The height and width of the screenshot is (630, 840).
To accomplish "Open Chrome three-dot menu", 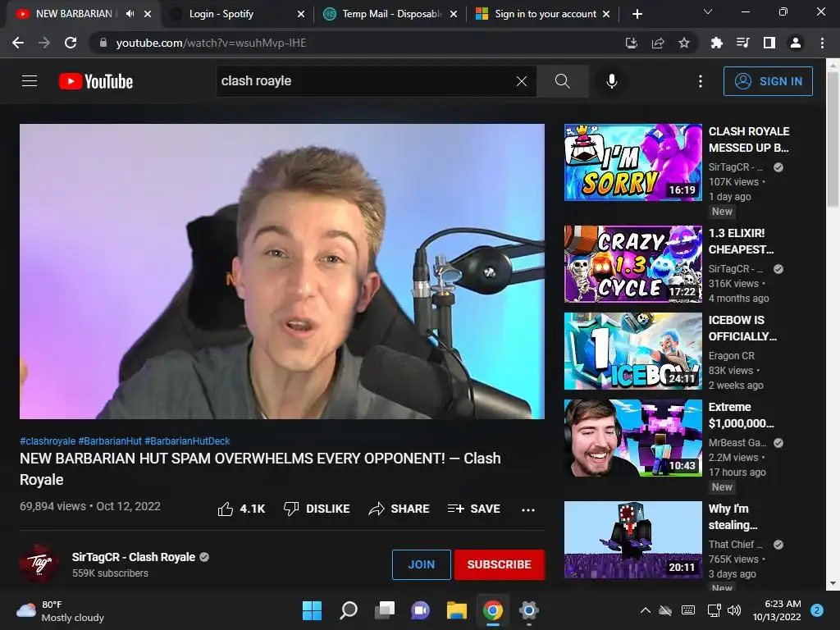I will (x=822, y=43).
